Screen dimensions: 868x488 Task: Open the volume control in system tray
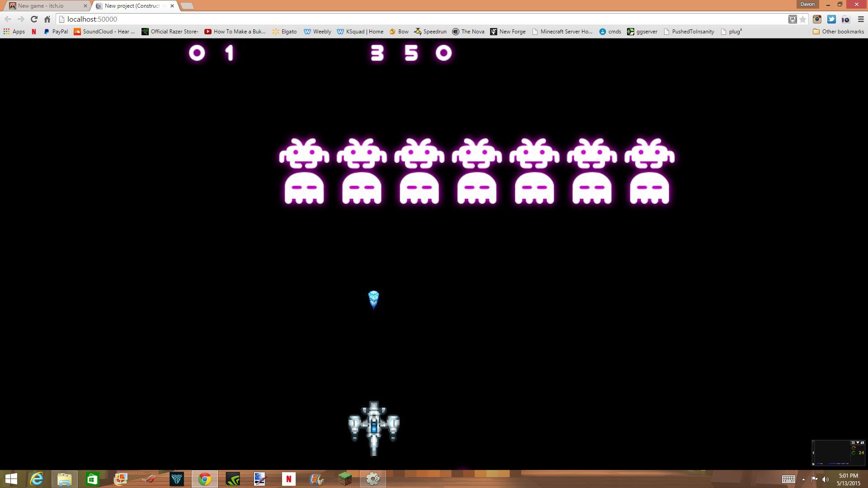tap(825, 479)
